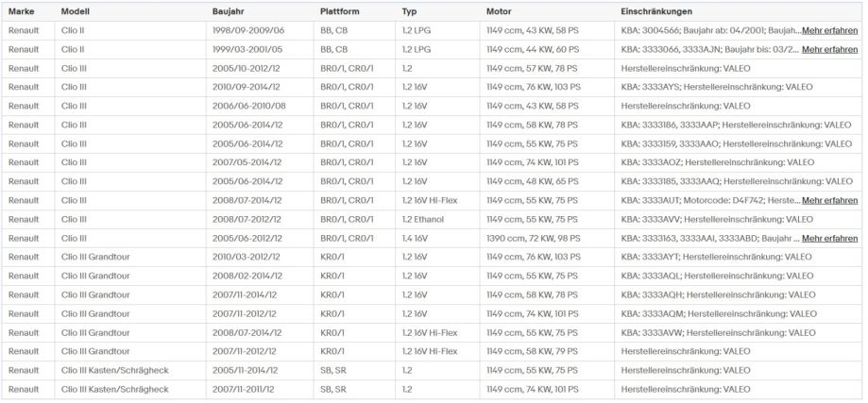Click the Modell column header
The image size is (868, 403).
coord(76,10)
